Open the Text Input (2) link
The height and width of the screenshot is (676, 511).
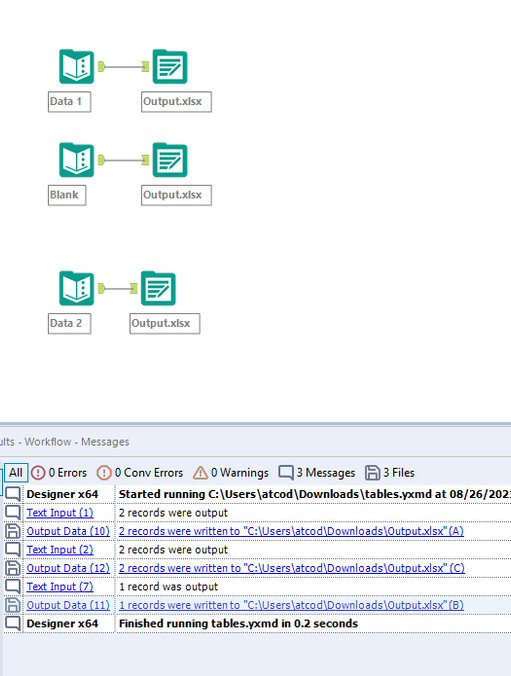click(x=60, y=550)
